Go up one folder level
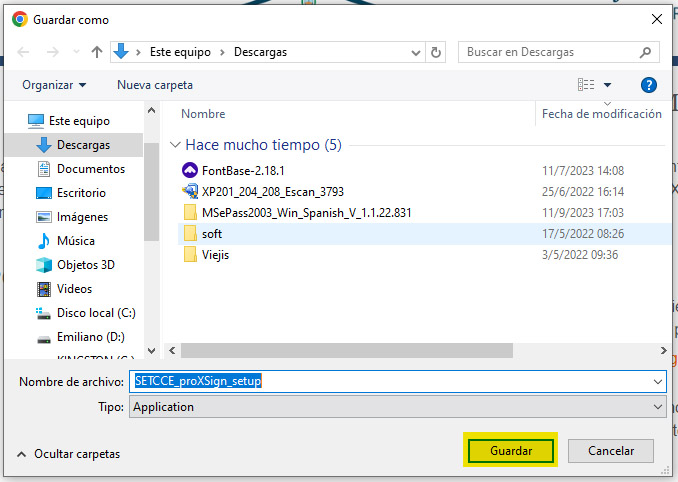 pyautogui.click(x=97, y=52)
